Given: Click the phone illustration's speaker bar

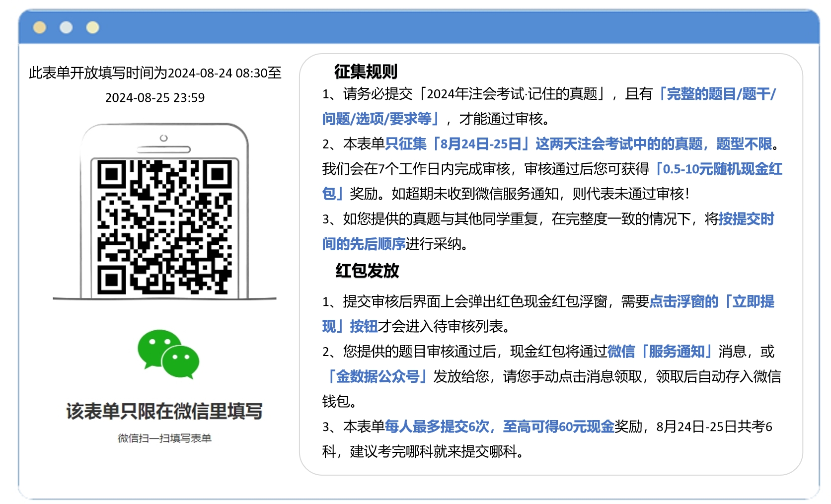Looking at the screenshot, I should [163, 149].
